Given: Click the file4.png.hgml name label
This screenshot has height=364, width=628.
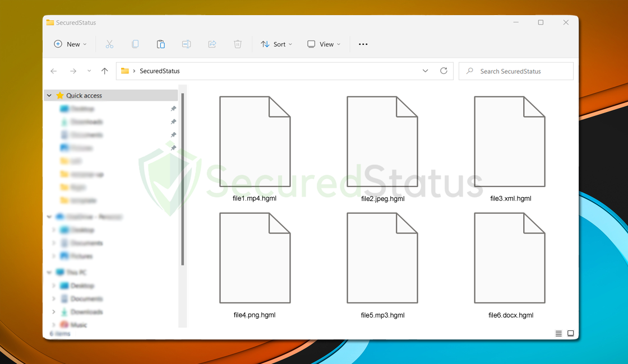Looking at the screenshot, I should (255, 315).
